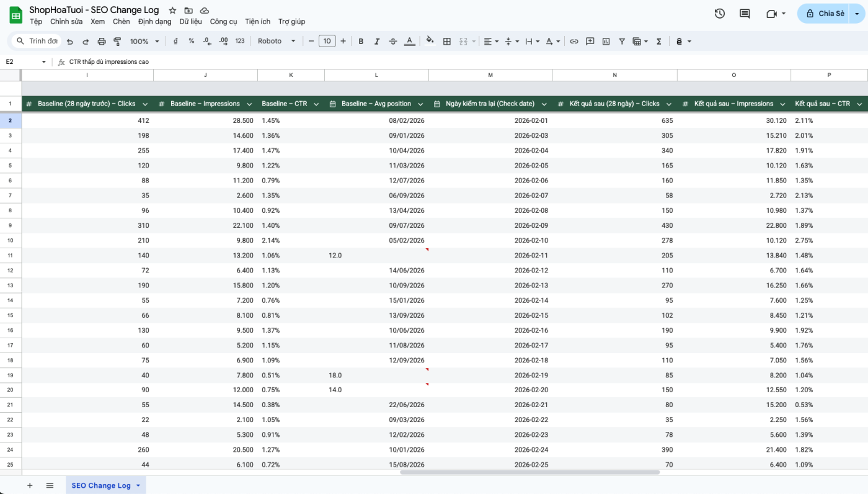Screen dimensions: 868x494
Task: Open the version history clock icon
Action: 720,14
